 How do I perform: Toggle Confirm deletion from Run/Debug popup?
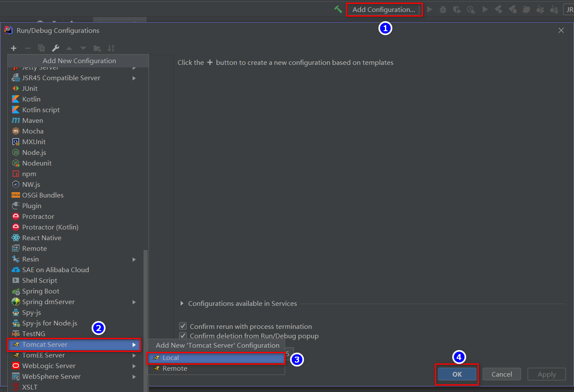point(183,336)
